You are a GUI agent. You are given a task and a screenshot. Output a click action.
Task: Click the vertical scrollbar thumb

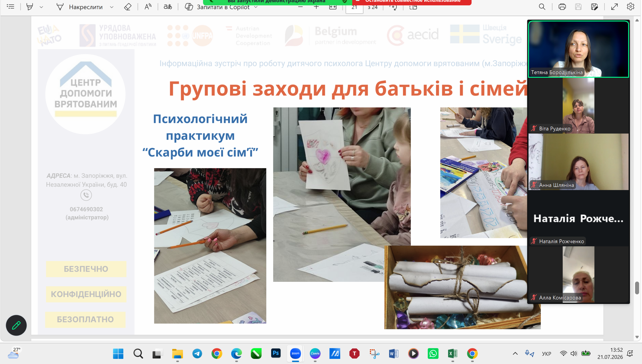pyautogui.click(x=637, y=288)
